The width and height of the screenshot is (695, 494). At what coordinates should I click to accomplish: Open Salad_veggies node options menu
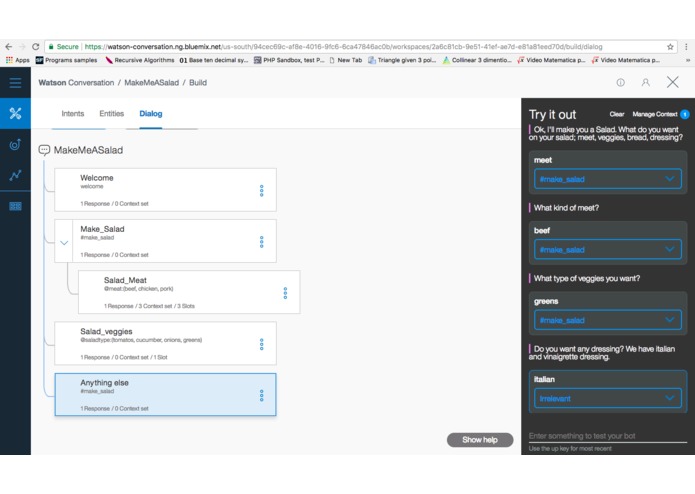tap(262, 344)
